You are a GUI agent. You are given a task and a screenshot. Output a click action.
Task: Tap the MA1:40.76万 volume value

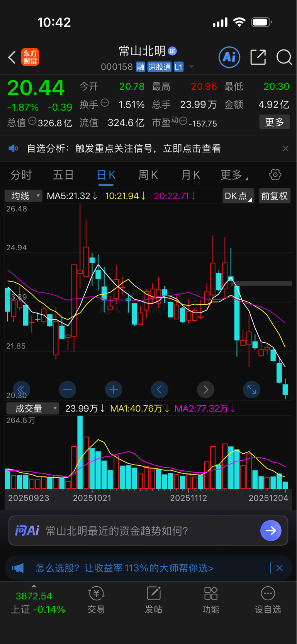point(140,409)
